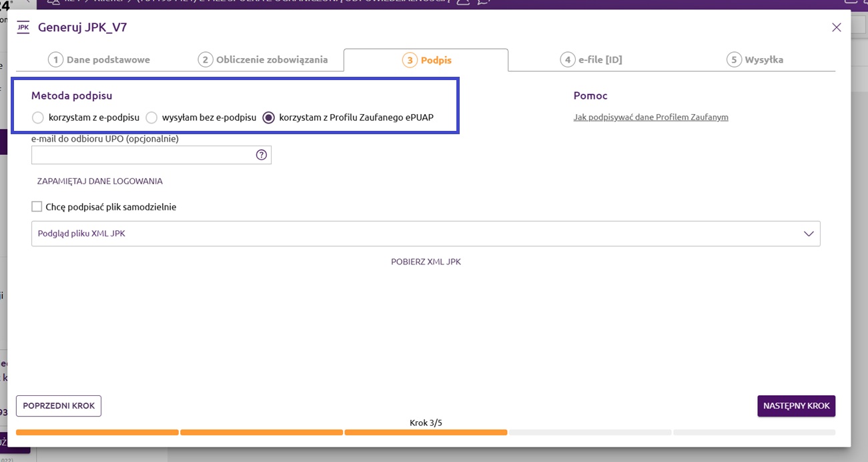Viewport: 868px width, 462px height.
Task: Switch to the 'Podpis' tab
Action: click(427, 60)
